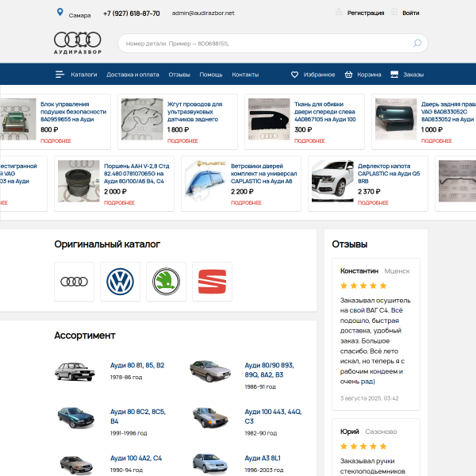Open the wiring harness product image
476x476 pixels.
[142, 119]
